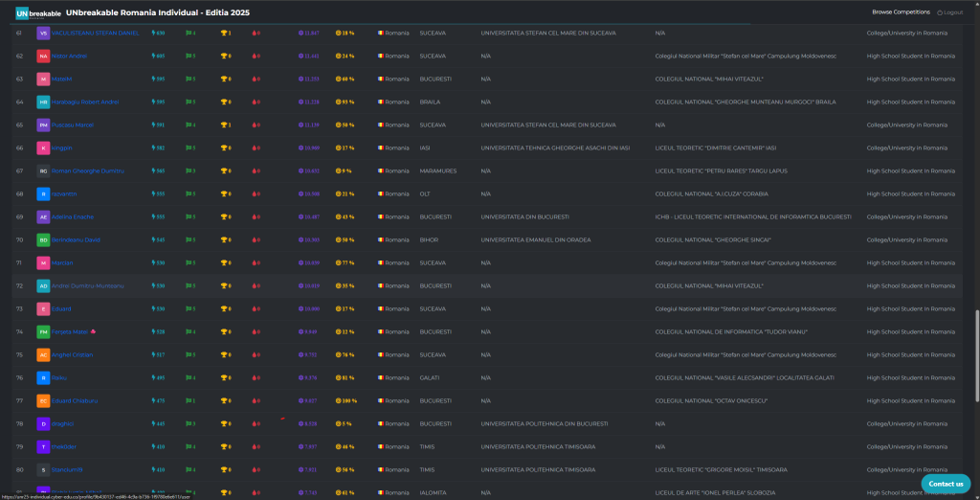Click the Romania flag in Berindeanu David's row
Image resolution: width=980 pixels, height=500 pixels.
[x=381, y=239]
